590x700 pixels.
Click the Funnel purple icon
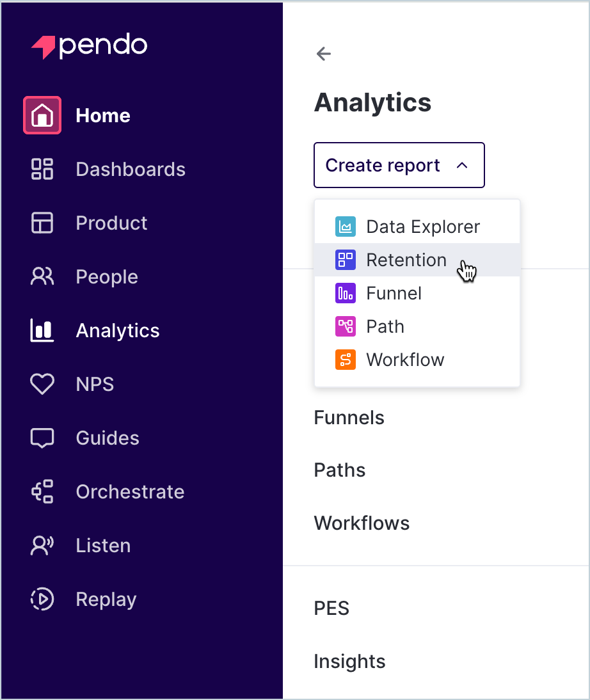pos(346,293)
